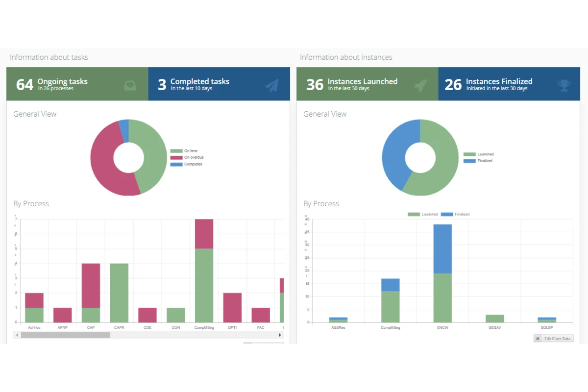This screenshot has height=392, width=588.
Task: Click the scrollbar's left arrow under tasks chart
Action: [17, 335]
